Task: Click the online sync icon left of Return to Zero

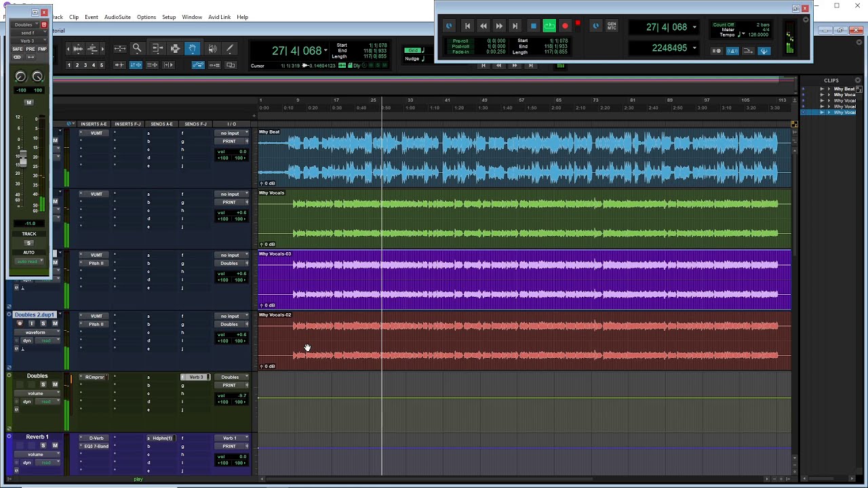Action: click(448, 26)
